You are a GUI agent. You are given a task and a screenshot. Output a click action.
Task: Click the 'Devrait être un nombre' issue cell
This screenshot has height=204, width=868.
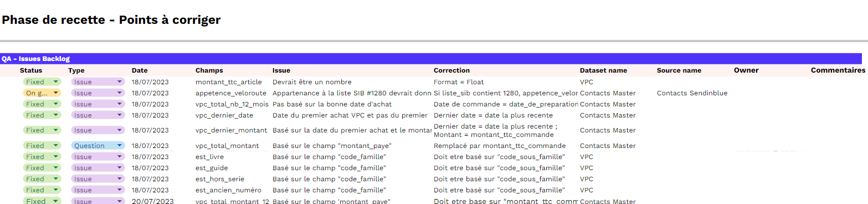coord(312,82)
